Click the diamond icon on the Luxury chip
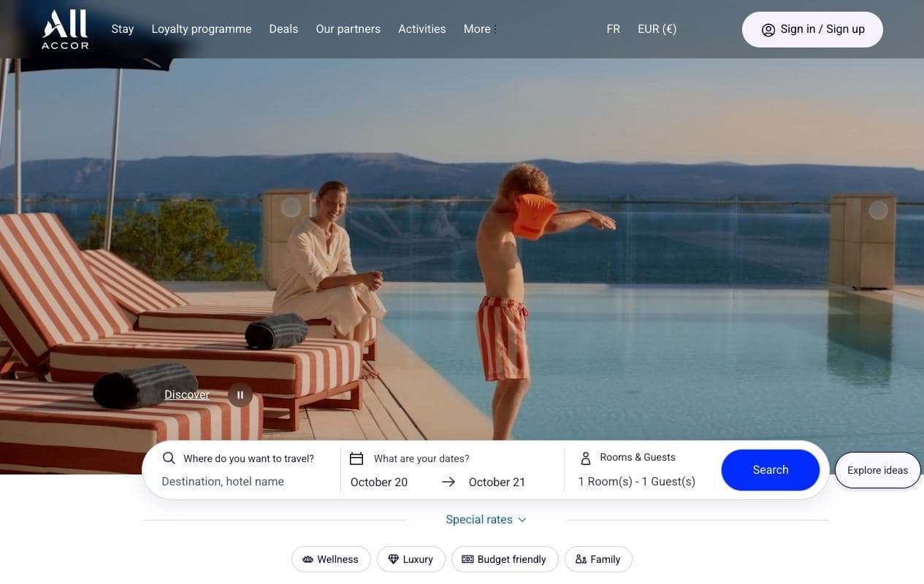 tap(394, 559)
